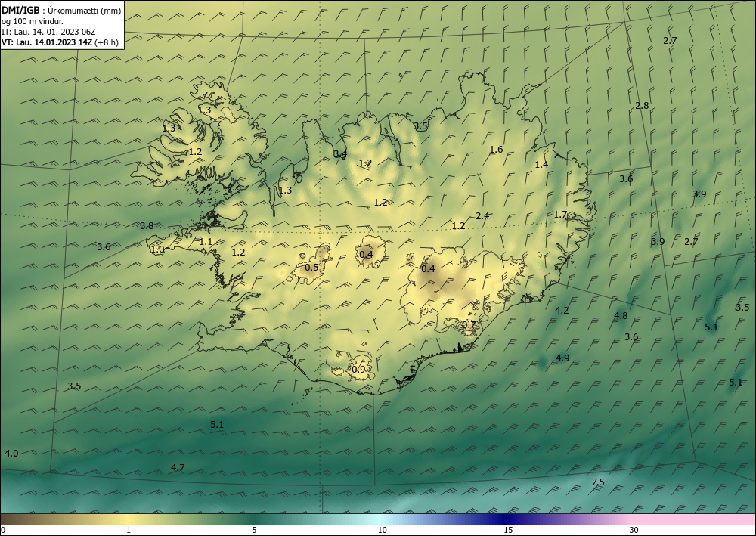
Task: Click the 'DMI/IGB : Úrkomumætti (mm)' title line
Action: point(61,11)
